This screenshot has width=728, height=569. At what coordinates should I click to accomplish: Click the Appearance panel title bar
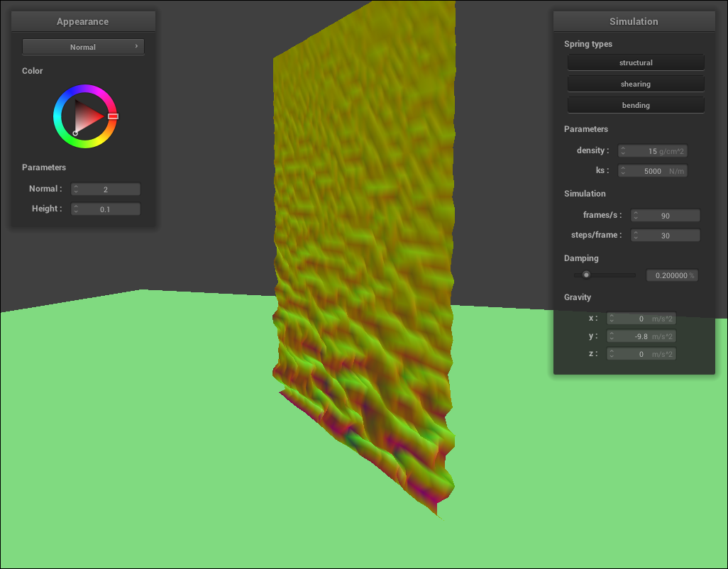coord(83,21)
